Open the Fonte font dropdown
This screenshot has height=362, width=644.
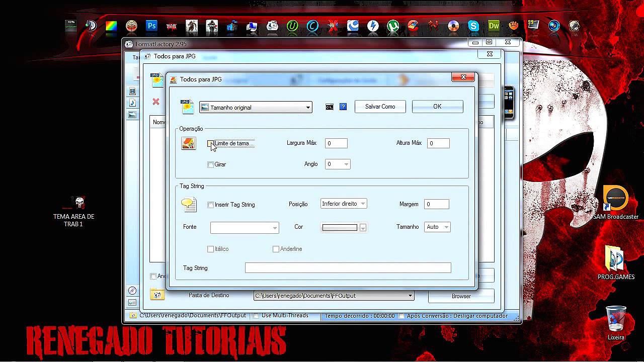[245, 227]
